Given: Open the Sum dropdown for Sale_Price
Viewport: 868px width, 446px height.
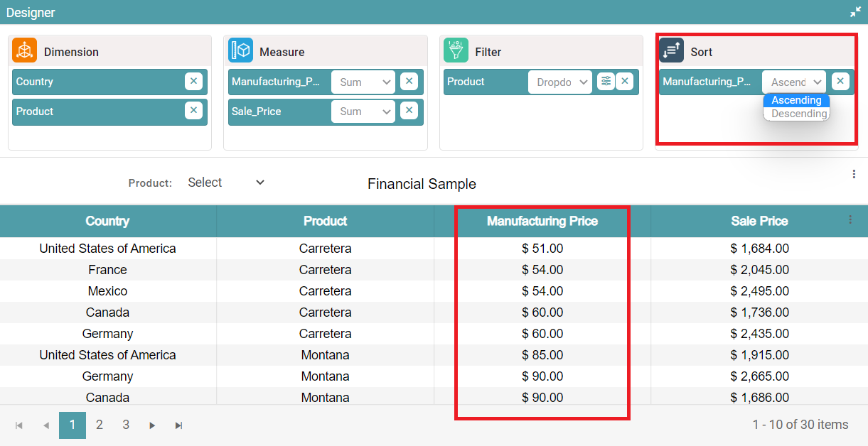Looking at the screenshot, I should tap(363, 111).
